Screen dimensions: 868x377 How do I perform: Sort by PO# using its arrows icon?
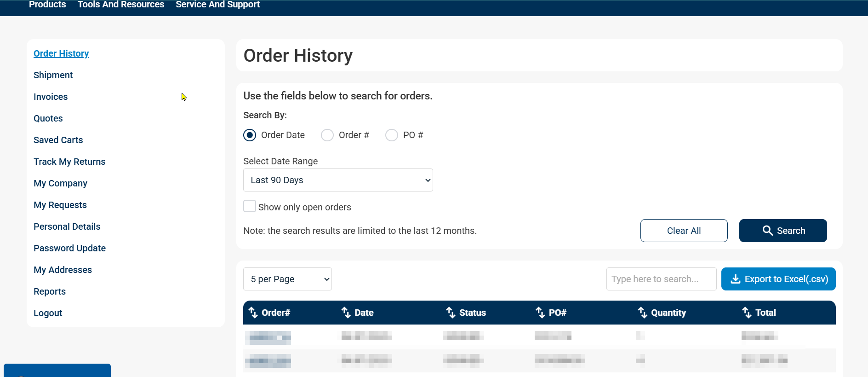pyautogui.click(x=540, y=313)
